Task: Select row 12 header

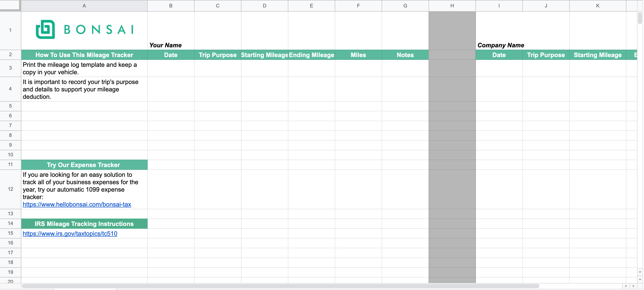Action: click(x=10, y=189)
